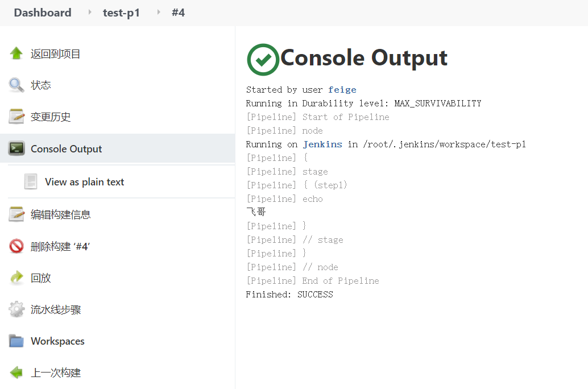
Task: Click the green success check status icon
Action: pos(263,59)
